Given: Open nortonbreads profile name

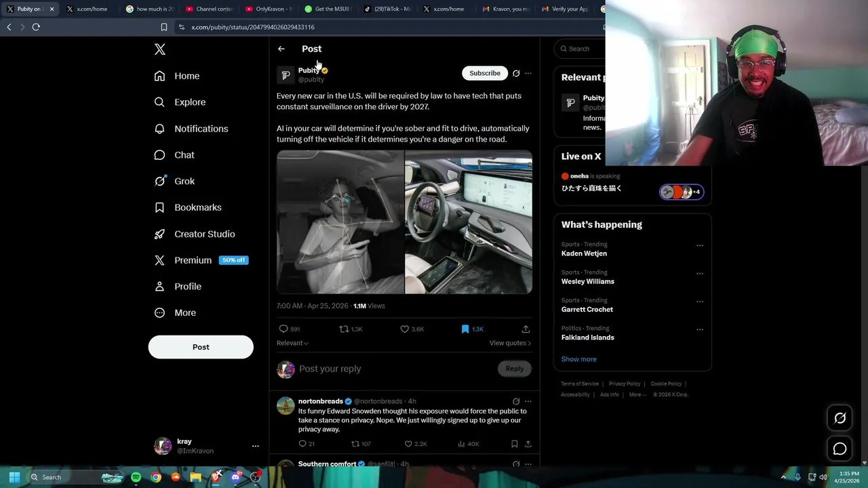Looking at the screenshot, I should (321, 401).
